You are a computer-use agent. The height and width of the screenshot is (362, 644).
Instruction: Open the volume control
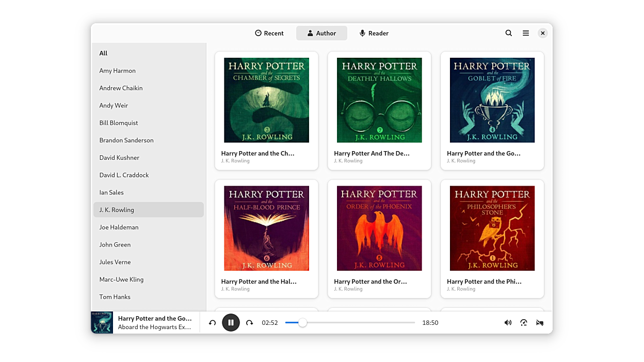(x=508, y=323)
